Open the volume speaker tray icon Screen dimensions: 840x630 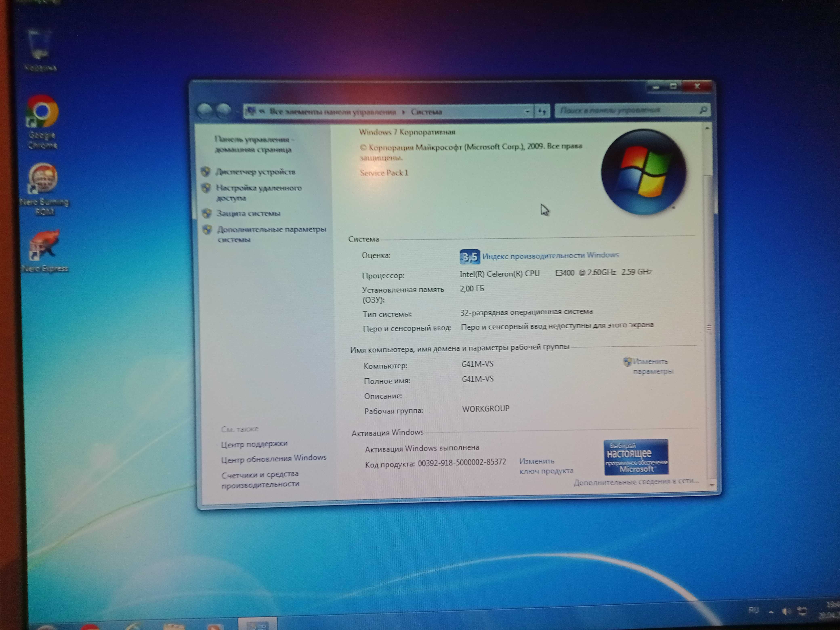point(786,611)
